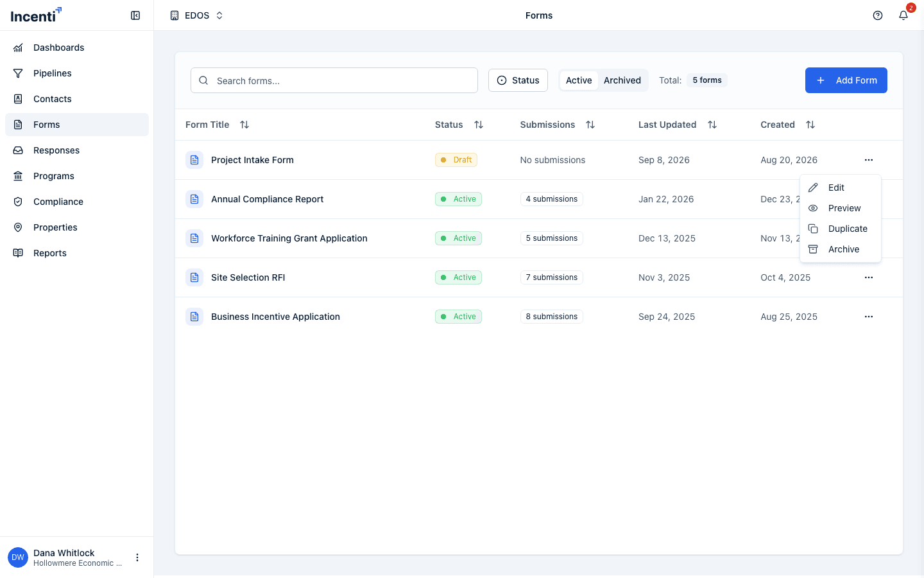This screenshot has height=578, width=924.
Task: Collapse the sidebar with the panel icon
Action: [135, 15]
